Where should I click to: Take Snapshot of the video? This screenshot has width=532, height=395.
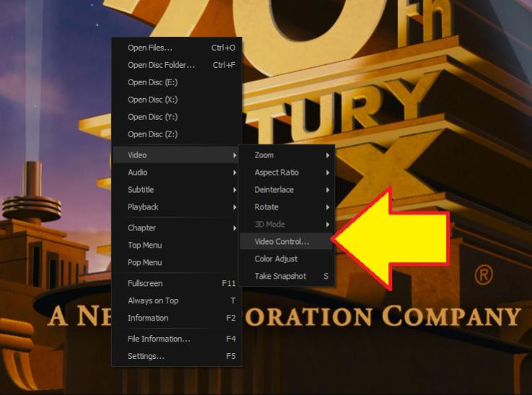(x=287, y=277)
